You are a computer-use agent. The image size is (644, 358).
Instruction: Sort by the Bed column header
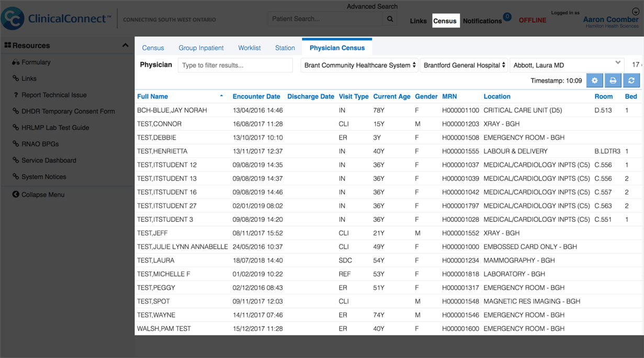point(631,97)
